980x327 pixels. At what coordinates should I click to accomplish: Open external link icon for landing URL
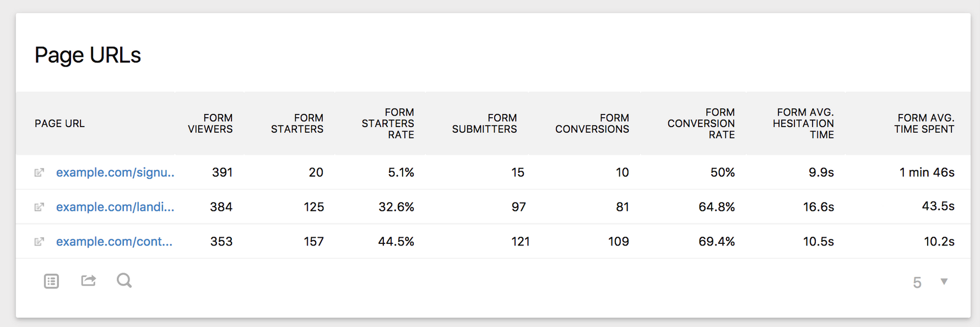click(x=39, y=207)
